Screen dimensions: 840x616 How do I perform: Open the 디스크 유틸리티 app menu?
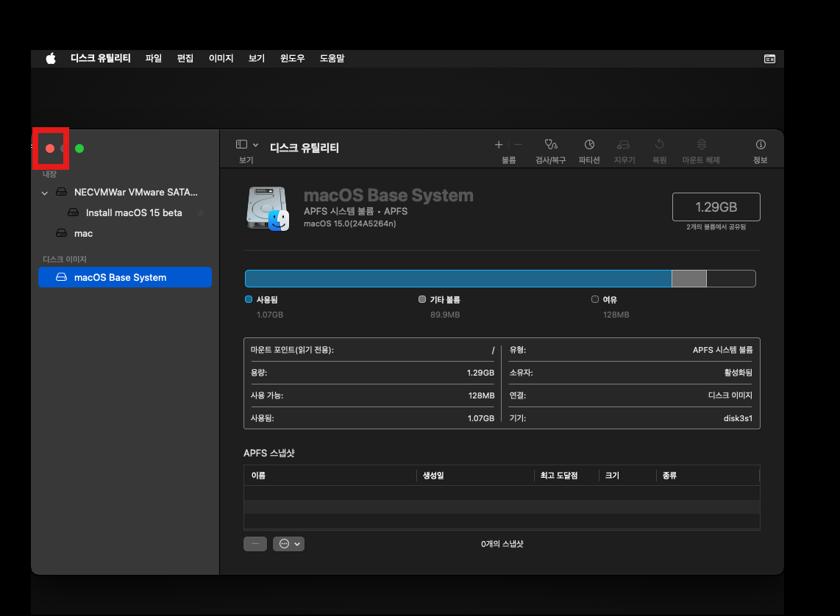pyautogui.click(x=101, y=58)
